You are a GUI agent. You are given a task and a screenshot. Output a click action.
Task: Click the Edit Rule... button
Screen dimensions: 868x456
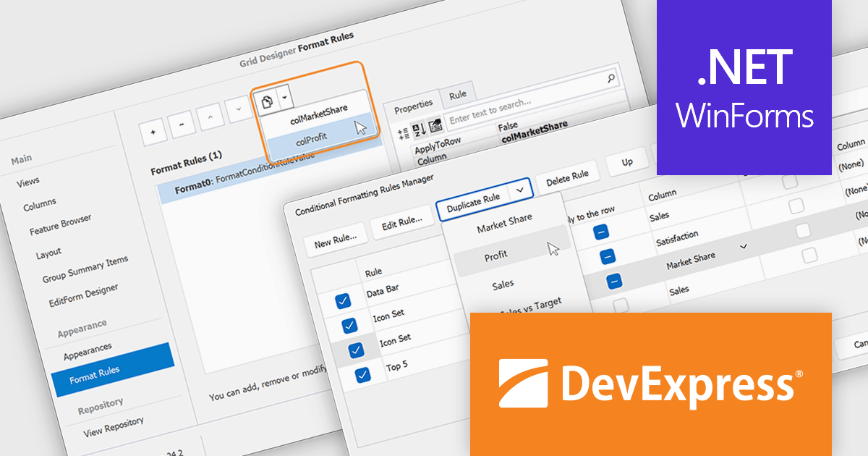[x=402, y=224]
